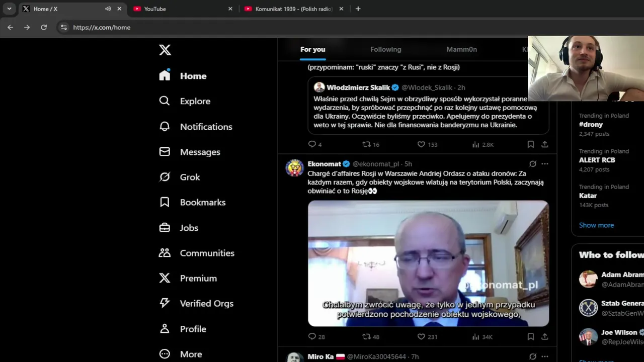
Task: Switch to the Mamm0n tab
Action: point(461,49)
